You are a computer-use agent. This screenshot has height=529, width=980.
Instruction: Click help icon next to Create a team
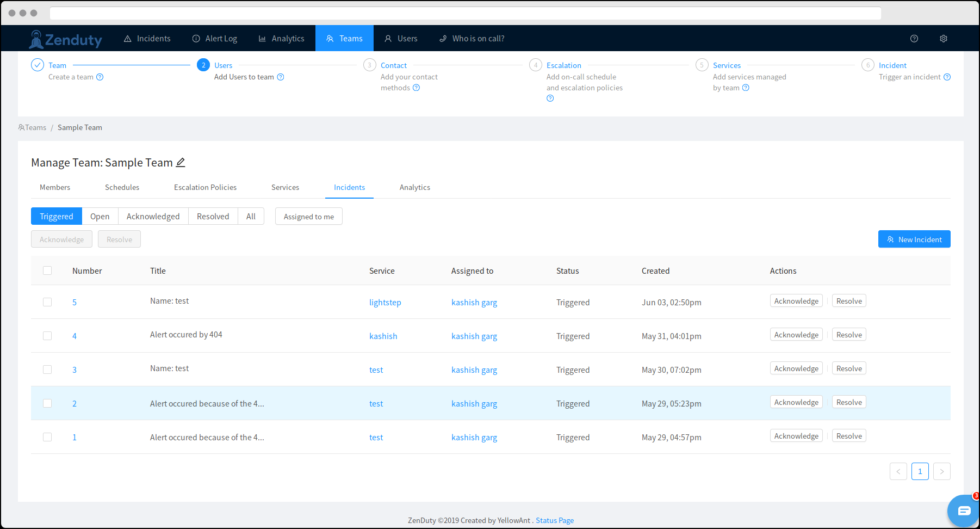(x=100, y=77)
